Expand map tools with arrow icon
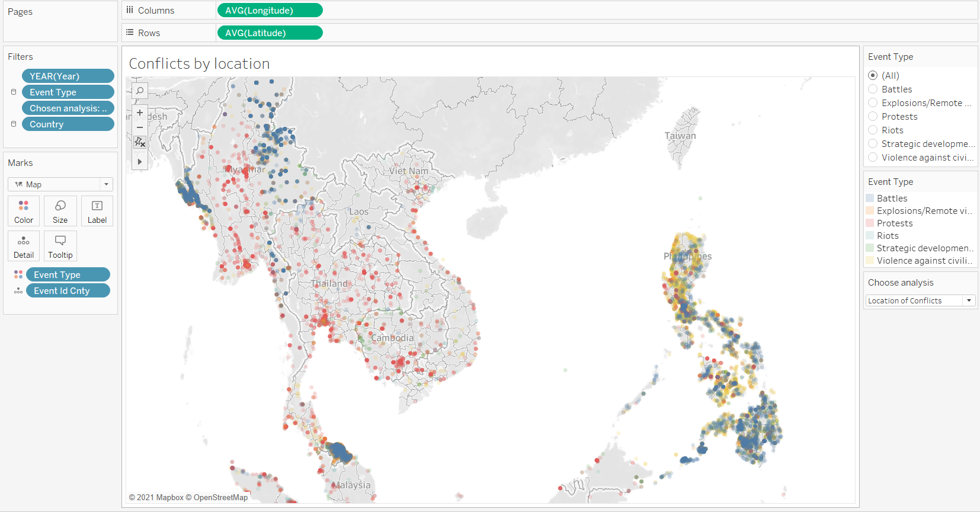 click(140, 161)
